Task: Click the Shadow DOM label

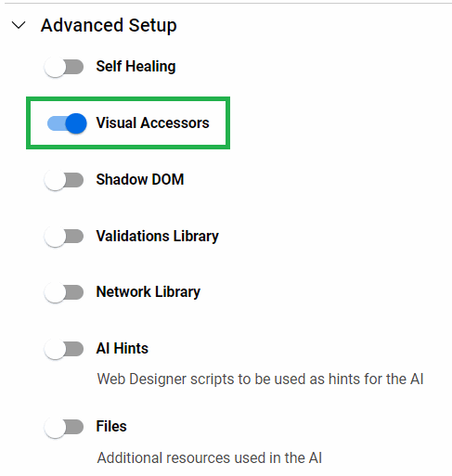Action: [140, 179]
